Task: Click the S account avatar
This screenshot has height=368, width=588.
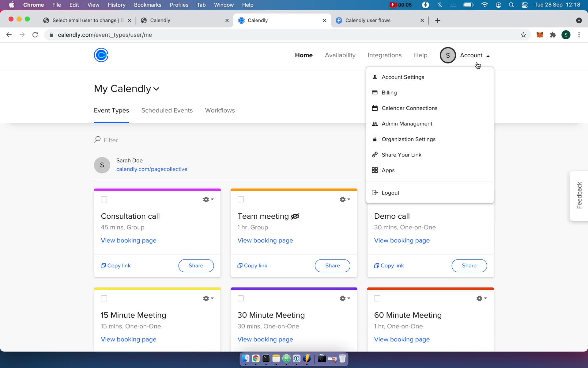Action: coord(448,55)
